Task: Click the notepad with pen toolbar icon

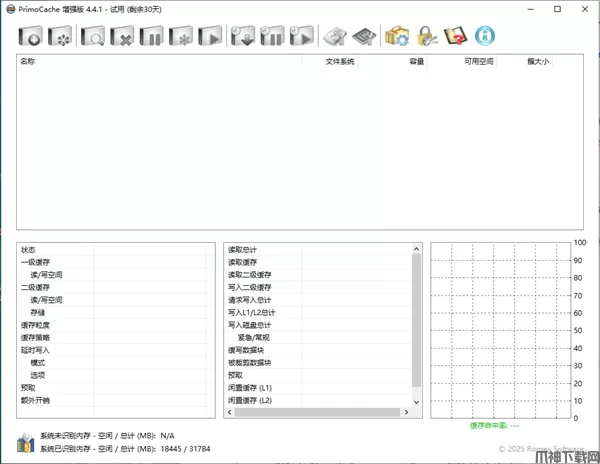Action: 333,37
